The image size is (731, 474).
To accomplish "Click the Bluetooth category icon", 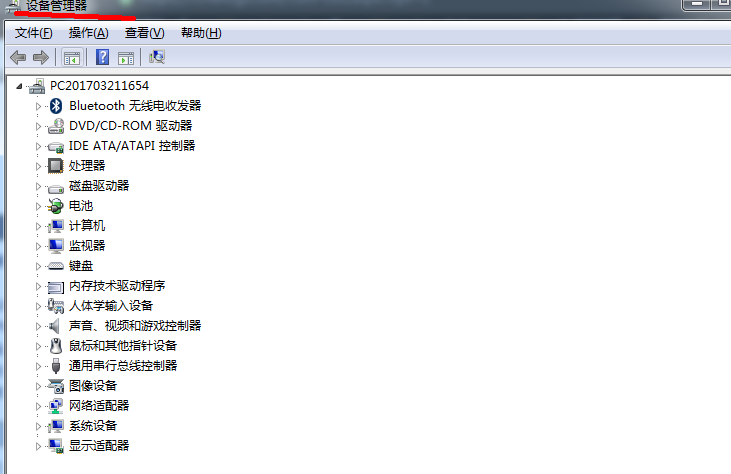I will click(56, 106).
